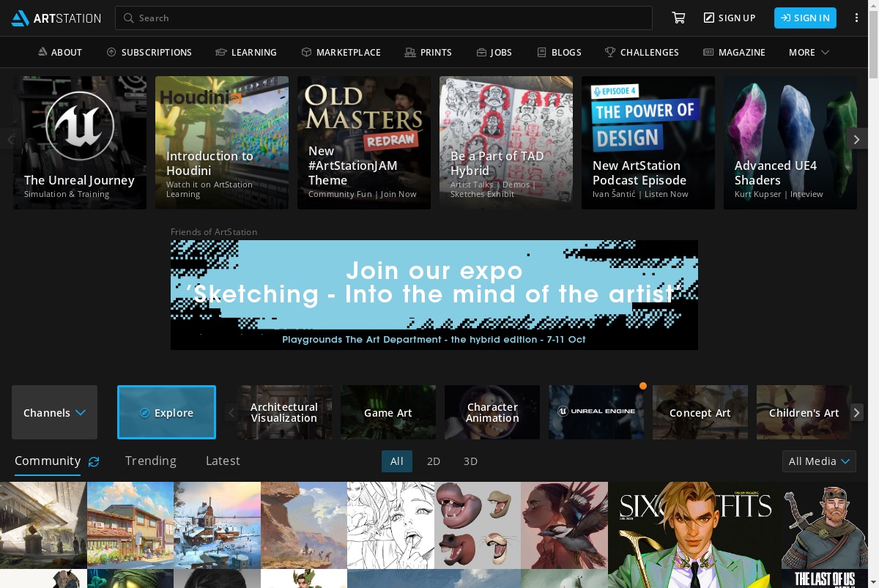
Task: Open the Advanced UE4 Shaders card
Action: point(790,143)
